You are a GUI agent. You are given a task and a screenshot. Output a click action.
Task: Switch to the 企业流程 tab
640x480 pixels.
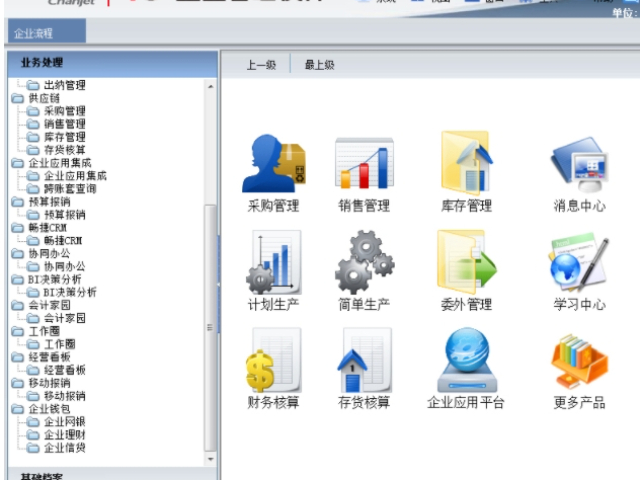click(x=47, y=31)
